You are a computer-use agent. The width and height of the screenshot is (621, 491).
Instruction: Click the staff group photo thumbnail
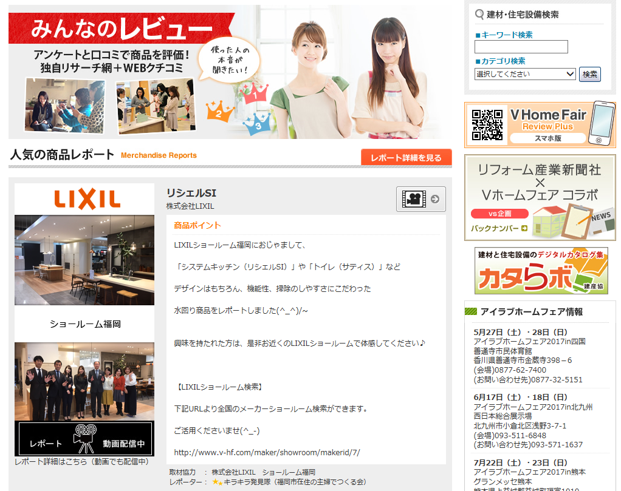coord(84,381)
